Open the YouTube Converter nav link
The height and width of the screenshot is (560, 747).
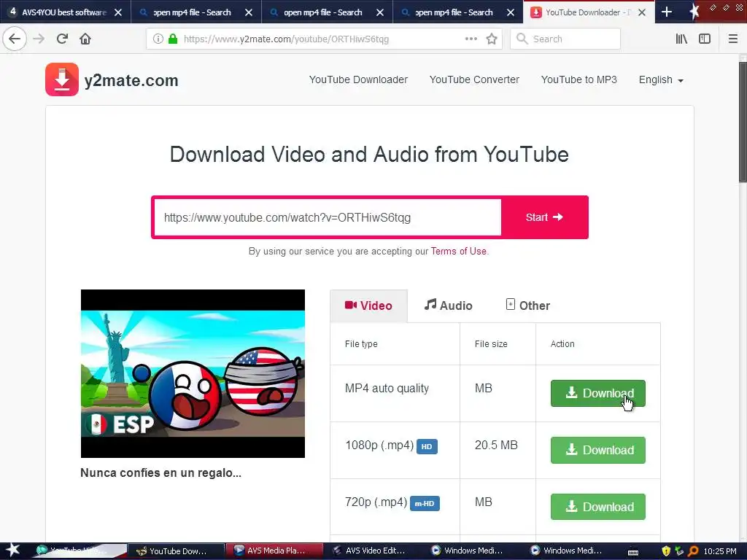coord(474,79)
